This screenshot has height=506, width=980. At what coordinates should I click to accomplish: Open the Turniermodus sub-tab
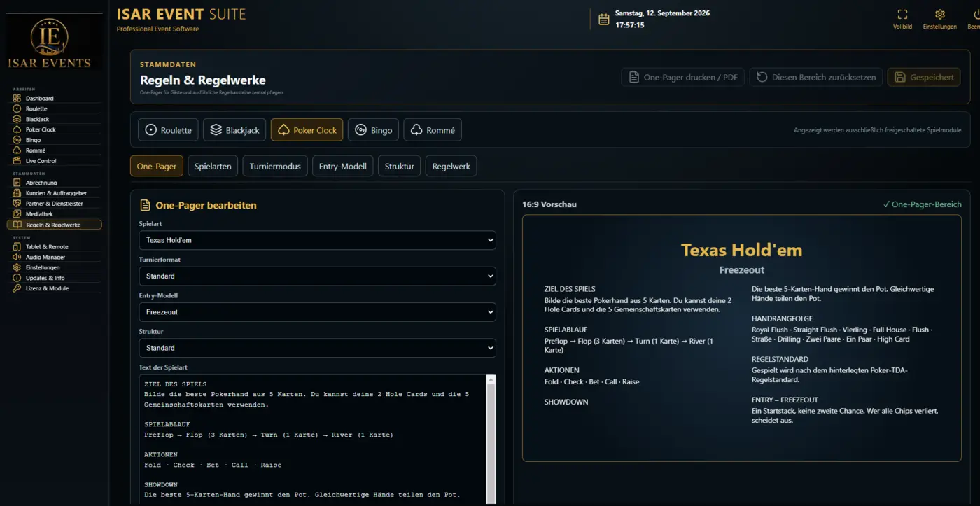pyautogui.click(x=275, y=166)
